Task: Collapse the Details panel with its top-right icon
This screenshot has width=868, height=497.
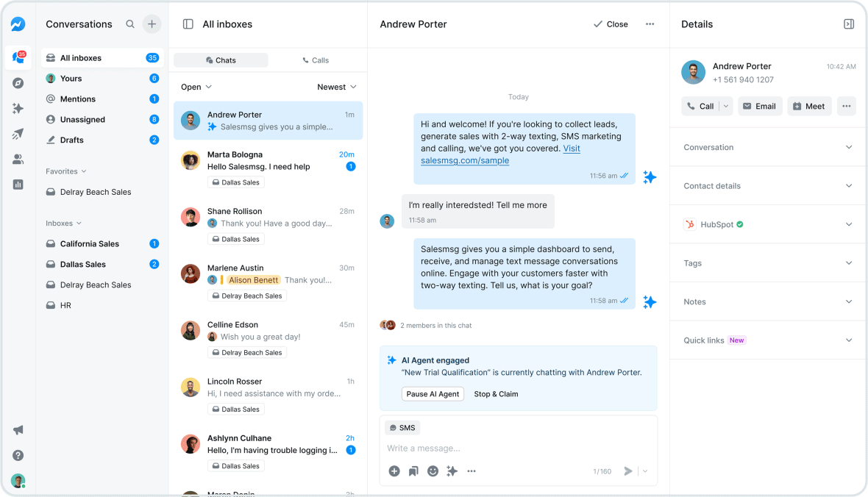Action: pos(849,24)
